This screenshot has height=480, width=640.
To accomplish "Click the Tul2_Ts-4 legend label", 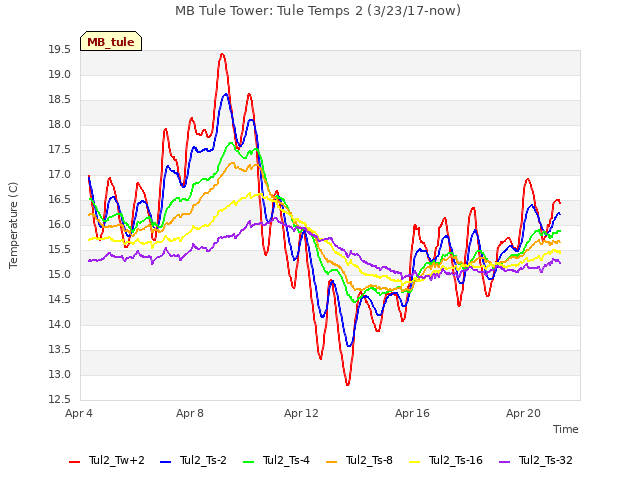I will point(287,460).
